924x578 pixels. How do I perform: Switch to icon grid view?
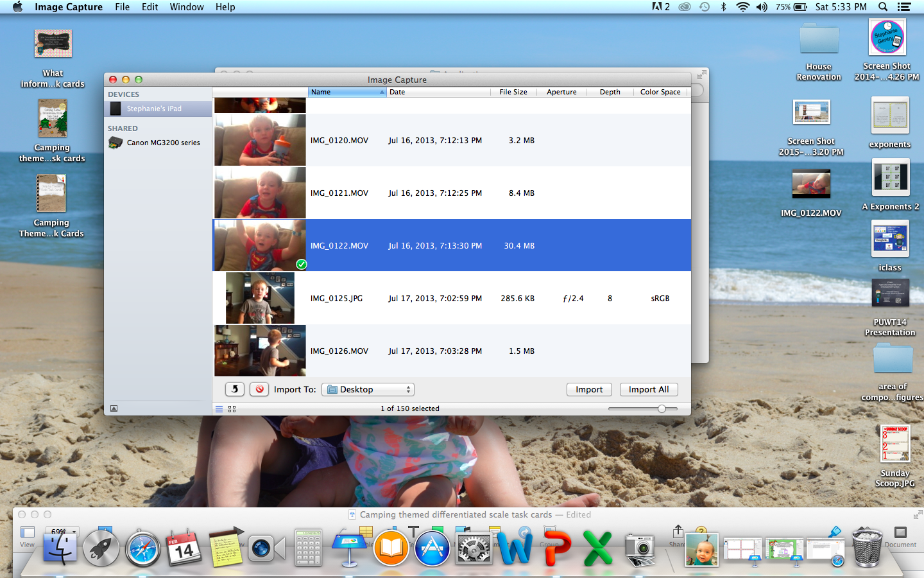(x=232, y=408)
